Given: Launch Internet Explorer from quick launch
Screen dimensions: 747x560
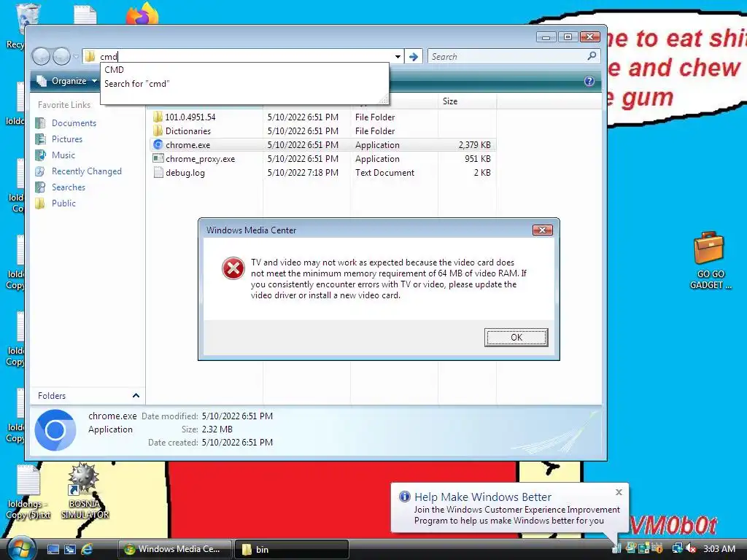Looking at the screenshot, I should pyautogui.click(x=87, y=549).
